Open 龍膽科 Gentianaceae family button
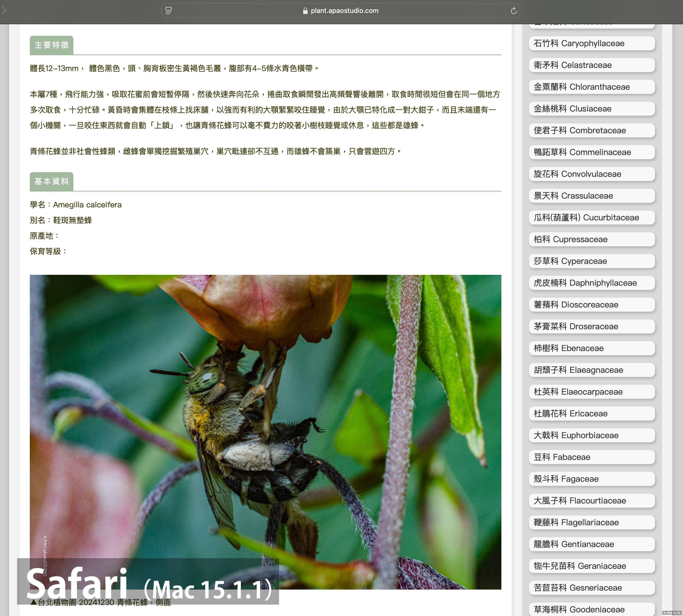 coord(592,544)
